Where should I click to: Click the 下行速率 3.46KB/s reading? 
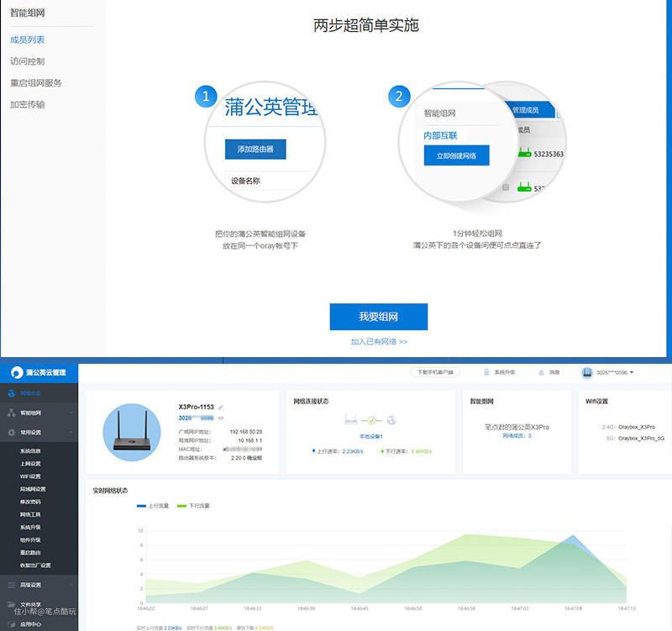(406, 451)
